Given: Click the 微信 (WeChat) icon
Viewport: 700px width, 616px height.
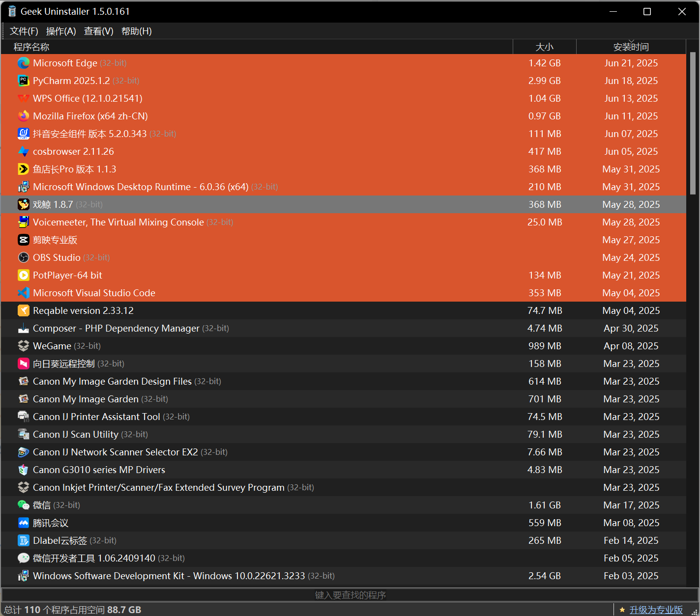Looking at the screenshot, I should click(x=24, y=505).
